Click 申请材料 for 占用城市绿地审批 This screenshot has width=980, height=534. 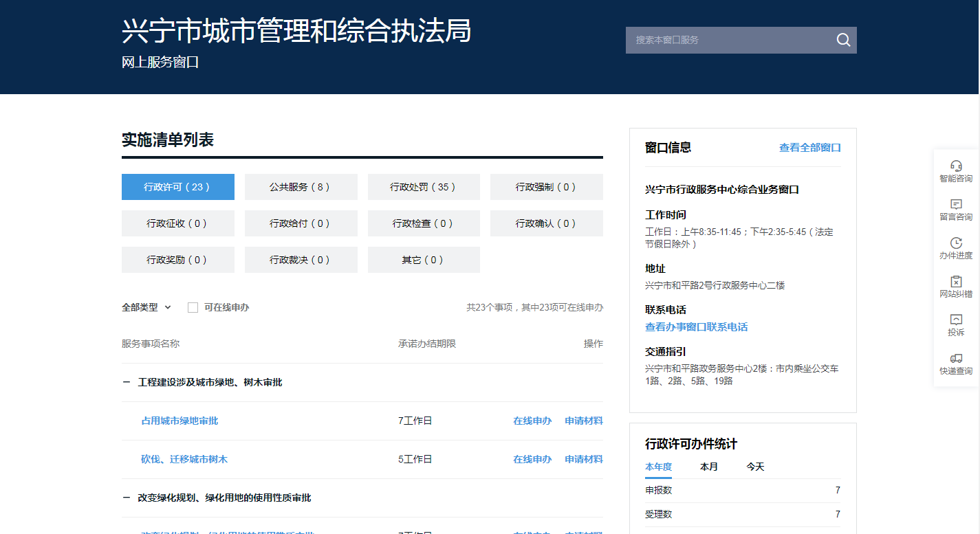click(x=584, y=421)
